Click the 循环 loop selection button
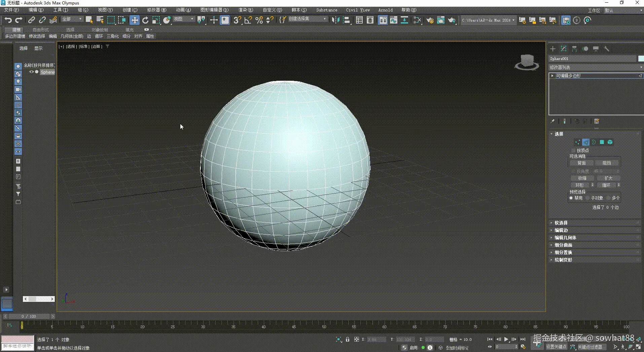Image resolution: width=644 pixels, height=352 pixels. pos(606,185)
